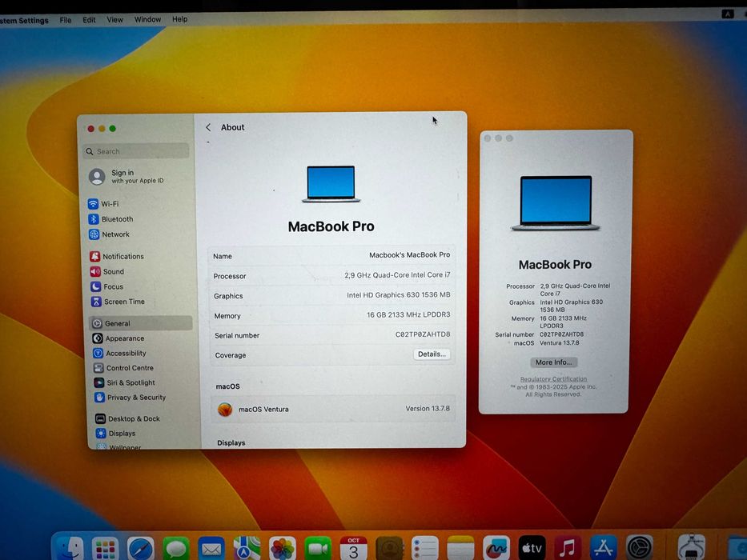This screenshot has height=560, width=747.
Task: Open Appearance settings
Action: [x=118, y=338]
